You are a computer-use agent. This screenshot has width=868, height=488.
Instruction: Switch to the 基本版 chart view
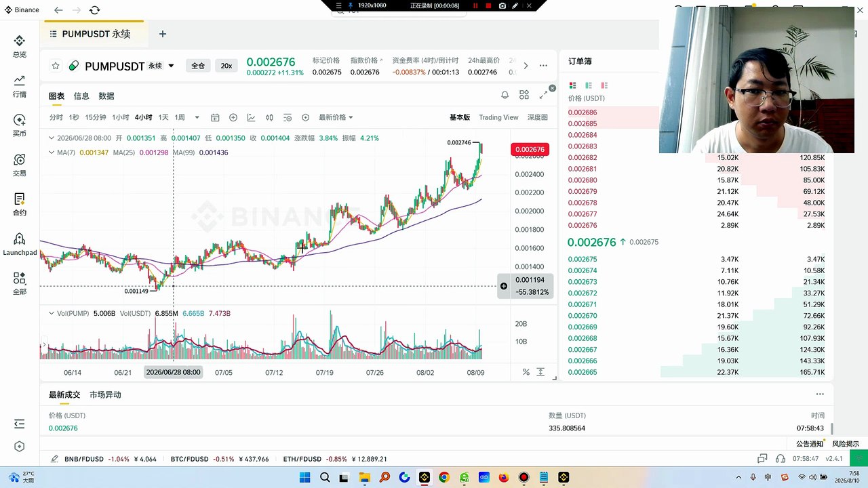pyautogui.click(x=460, y=117)
